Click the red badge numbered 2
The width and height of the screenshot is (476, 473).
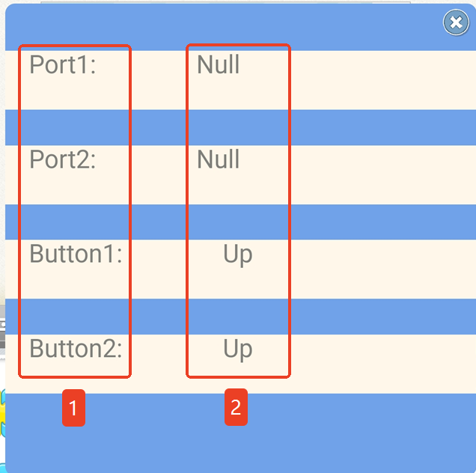click(x=237, y=407)
